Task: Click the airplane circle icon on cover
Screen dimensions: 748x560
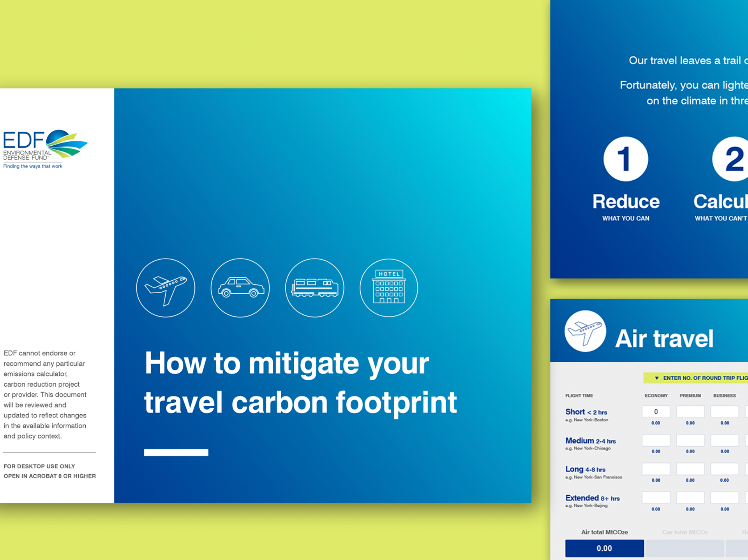Action: [166, 288]
